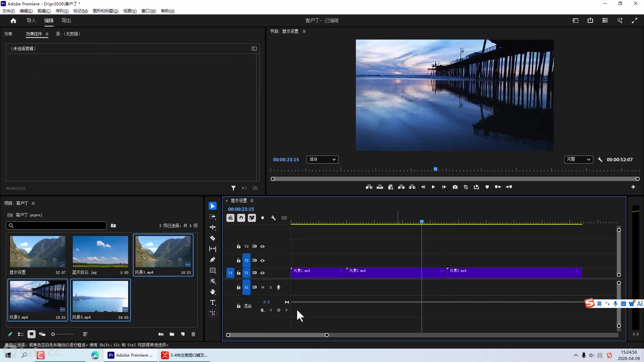The width and height of the screenshot is (644, 362).
Task: Step forward one frame
Action: coord(444,187)
